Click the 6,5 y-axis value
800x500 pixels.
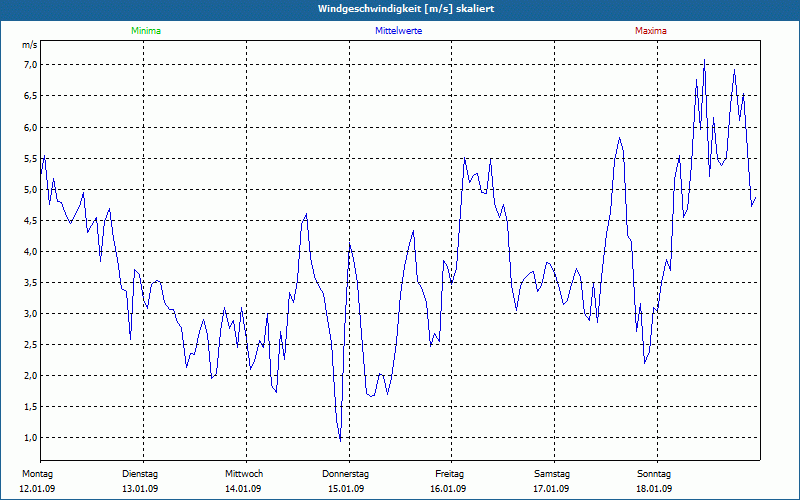pyautogui.click(x=31, y=96)
